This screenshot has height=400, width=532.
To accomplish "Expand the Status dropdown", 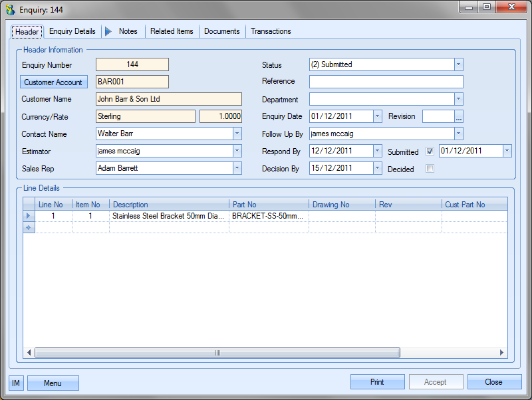I will coord(458,64).
